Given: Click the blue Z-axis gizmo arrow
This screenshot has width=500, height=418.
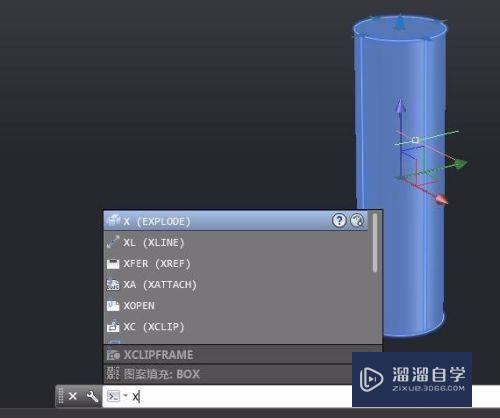Looking at the screenshot, I should (x=400, y=106).
